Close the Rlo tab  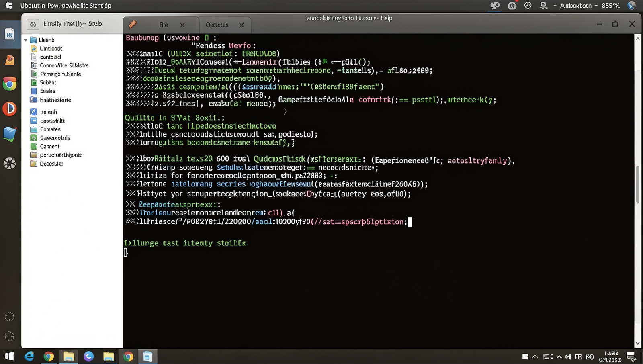(182, 25)
